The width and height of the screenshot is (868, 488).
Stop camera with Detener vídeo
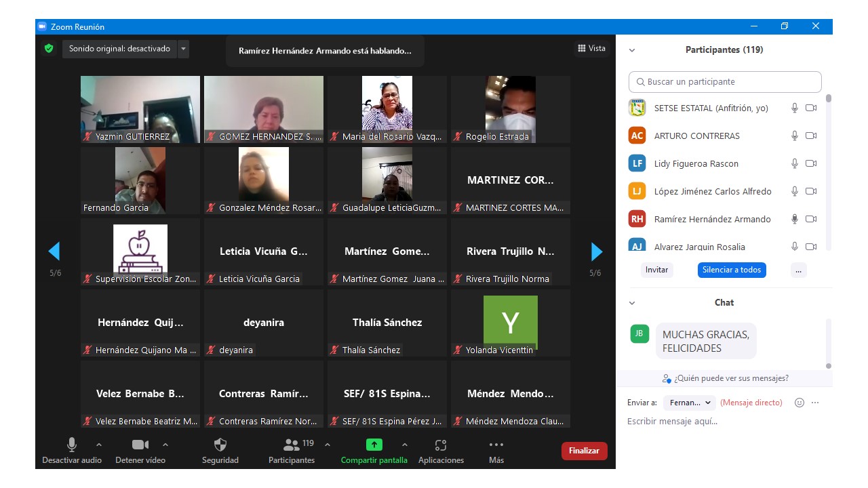tap(140, 451)
